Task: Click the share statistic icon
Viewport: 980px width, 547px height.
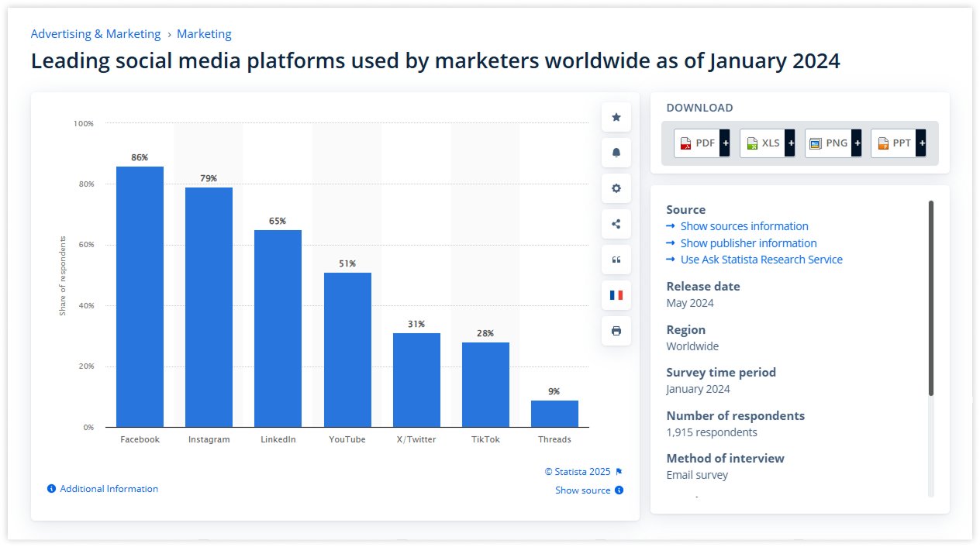Action: (616, 224)
